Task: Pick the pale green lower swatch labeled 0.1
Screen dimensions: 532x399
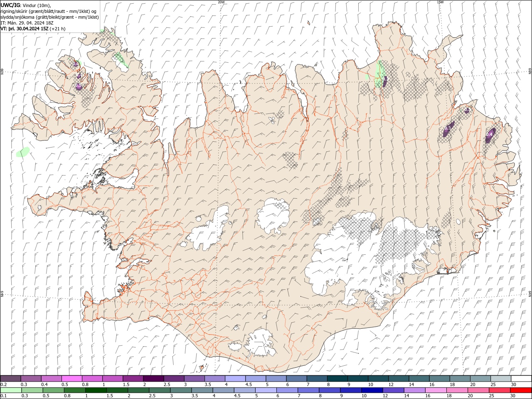Action: (11, 390)
